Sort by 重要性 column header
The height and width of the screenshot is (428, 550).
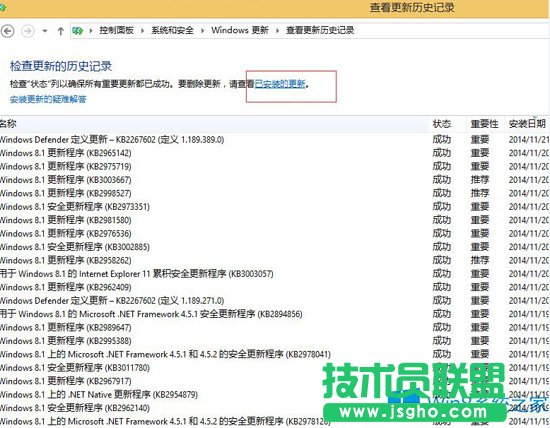point(485,123)
